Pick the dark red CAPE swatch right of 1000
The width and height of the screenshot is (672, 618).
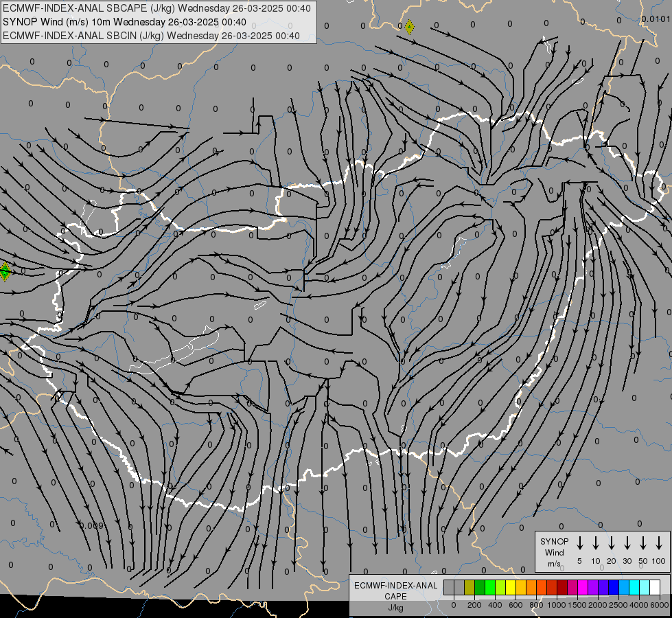coord(563,587)
